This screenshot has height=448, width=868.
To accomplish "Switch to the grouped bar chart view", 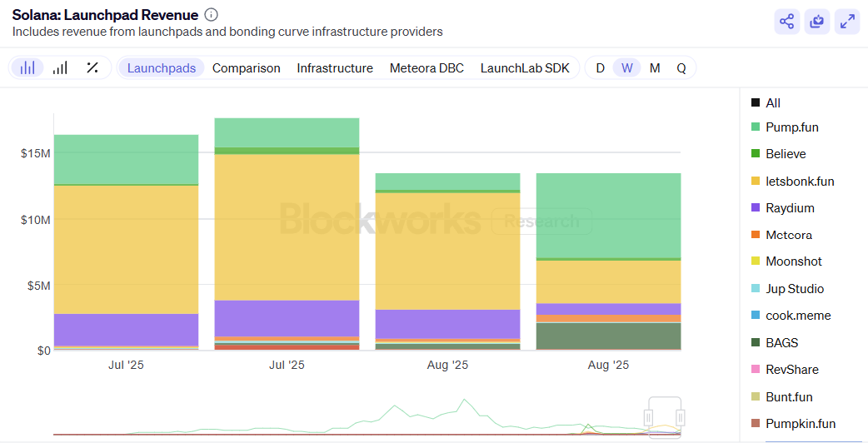I will [60, 68].
